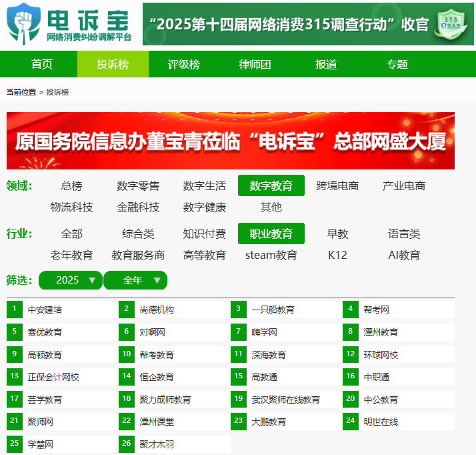Open the red 电诉宝总部 announcement banner
This screenshot has height=455, width=476.
click(x=231, y=141)
